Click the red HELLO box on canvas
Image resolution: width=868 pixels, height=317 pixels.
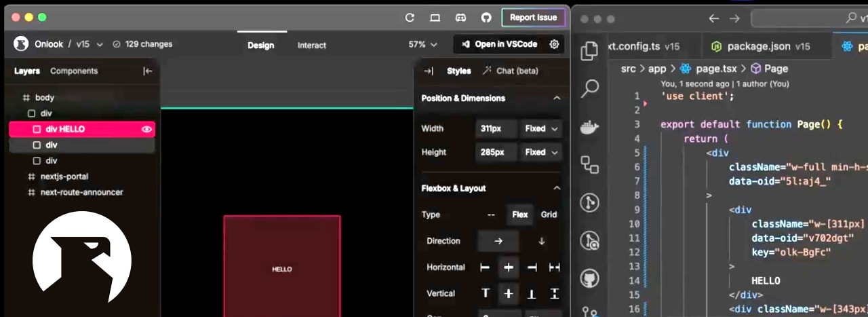tap(282, 266)
